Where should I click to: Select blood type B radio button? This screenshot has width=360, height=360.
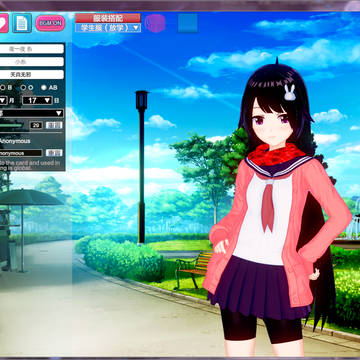(x=3, y=88)
